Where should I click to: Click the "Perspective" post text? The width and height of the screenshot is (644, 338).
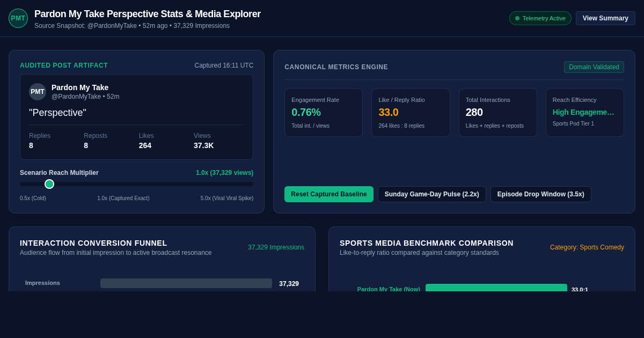[x=57, y=113]
